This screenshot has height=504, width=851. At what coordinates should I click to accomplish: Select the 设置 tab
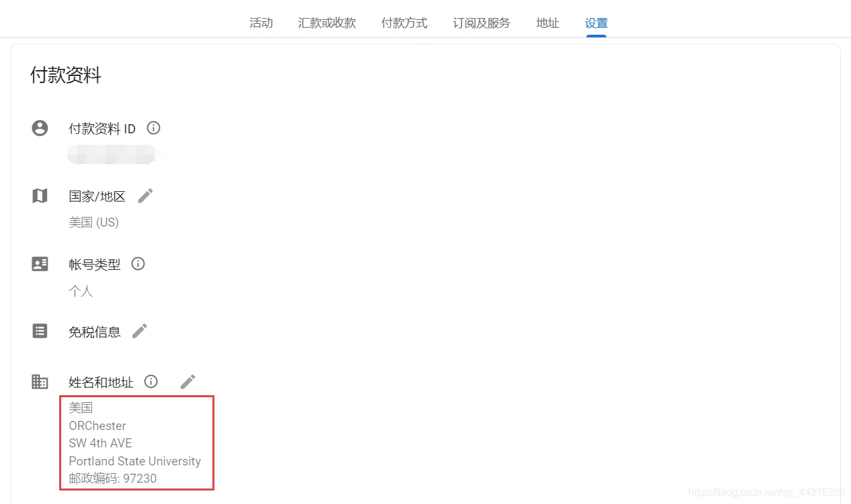pos(596,23)
